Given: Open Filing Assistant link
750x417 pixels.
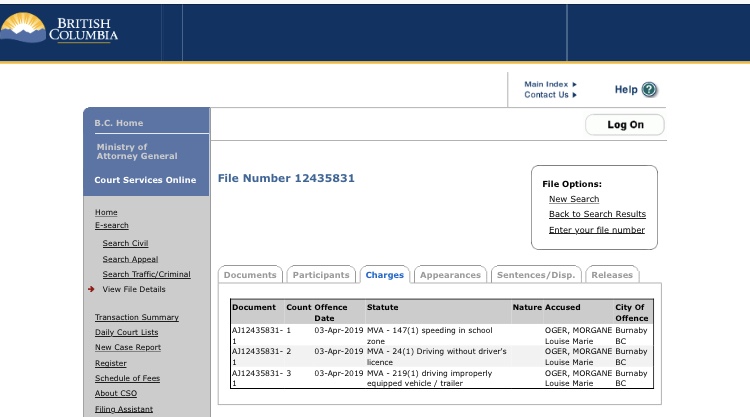Looking at the screenshot, I should pos(124,409).
